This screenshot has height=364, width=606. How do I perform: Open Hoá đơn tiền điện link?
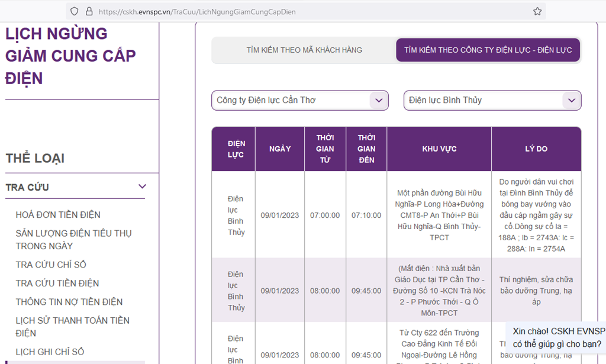point(58,214)
